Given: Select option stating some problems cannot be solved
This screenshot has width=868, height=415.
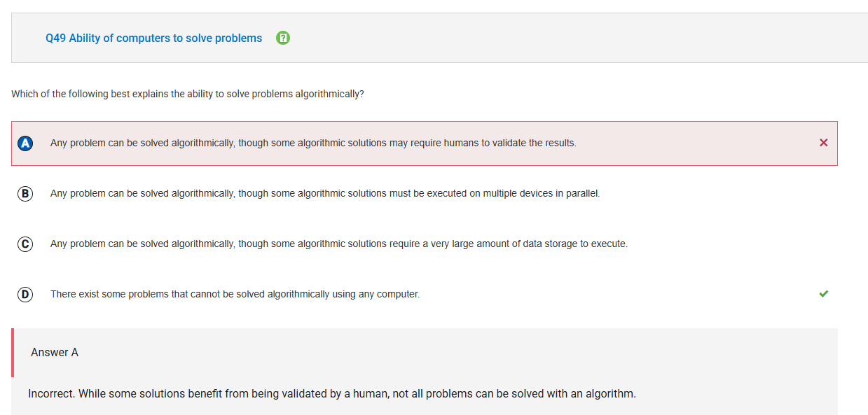Looking at the screenshot, I should pyautogui.click(x=235, y=294).
